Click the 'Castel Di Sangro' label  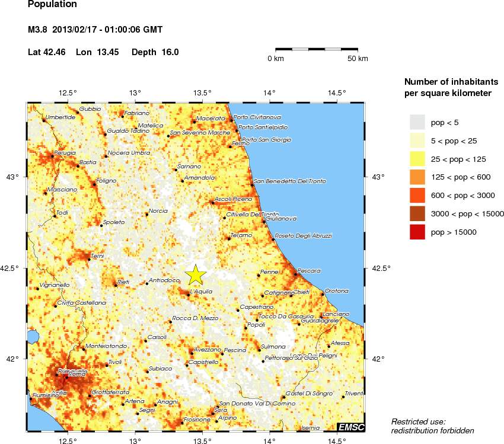309,394
